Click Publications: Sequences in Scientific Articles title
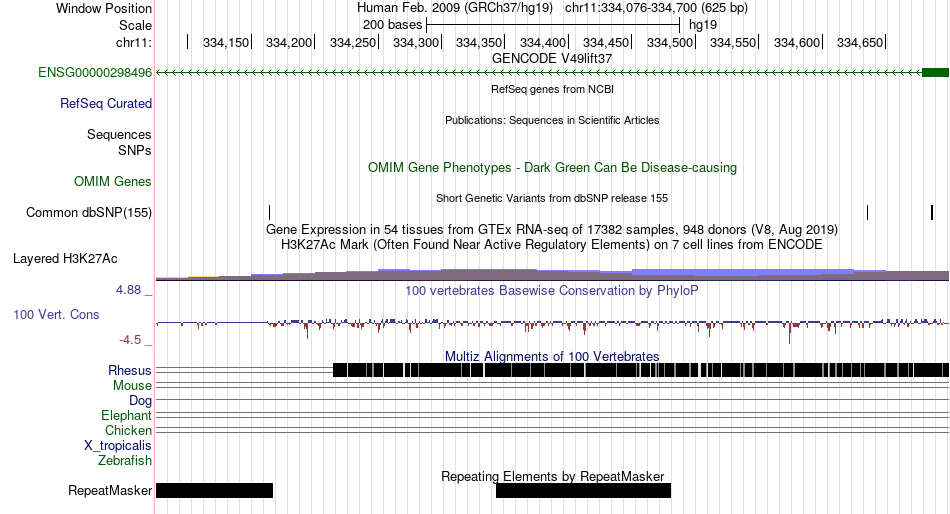 tap(552, 120)
